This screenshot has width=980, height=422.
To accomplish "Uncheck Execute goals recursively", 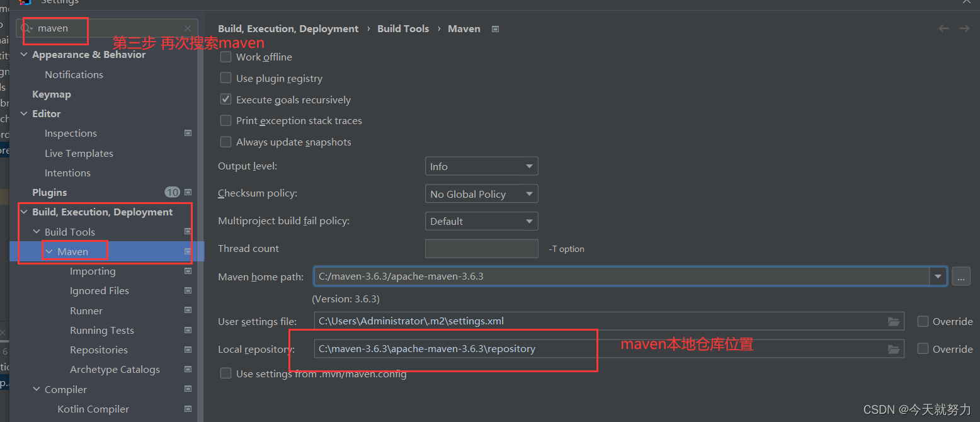I will pos(225,99).
